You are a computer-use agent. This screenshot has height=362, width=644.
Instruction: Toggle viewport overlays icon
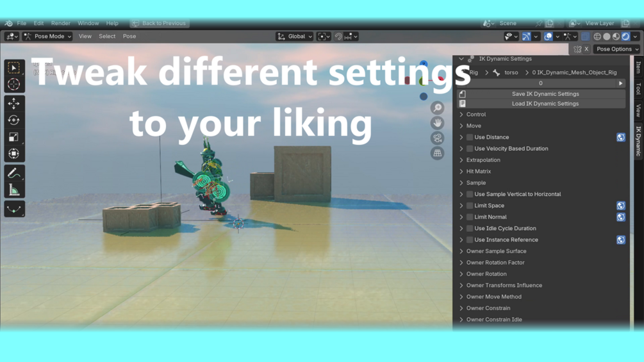click(548, 37)
